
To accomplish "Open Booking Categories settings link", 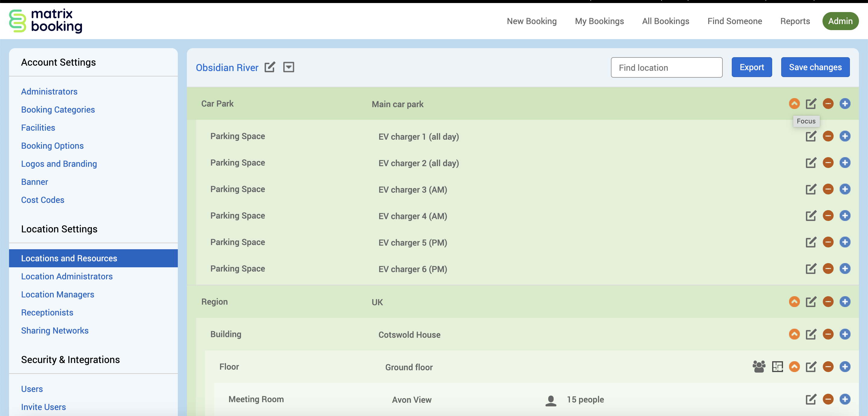I will point(58,110).
